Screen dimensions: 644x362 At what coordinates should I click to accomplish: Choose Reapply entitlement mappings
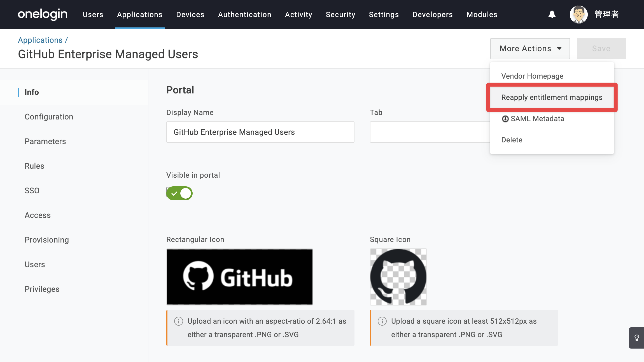(x=552, y=97)
